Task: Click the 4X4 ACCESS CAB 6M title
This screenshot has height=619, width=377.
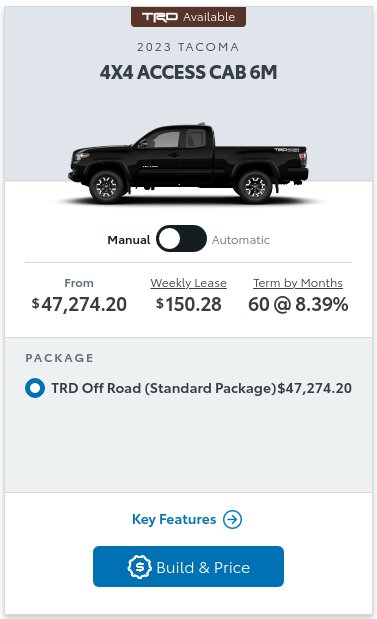Action: (188, 72)
